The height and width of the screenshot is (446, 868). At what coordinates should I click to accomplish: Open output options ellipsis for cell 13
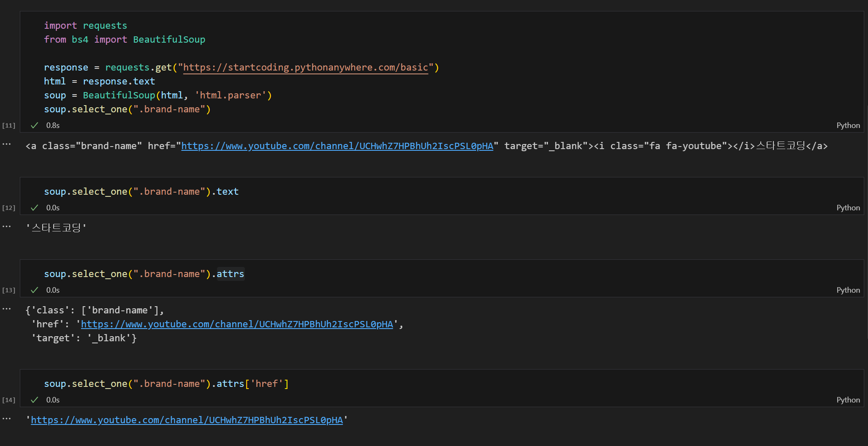coord(7,309)
